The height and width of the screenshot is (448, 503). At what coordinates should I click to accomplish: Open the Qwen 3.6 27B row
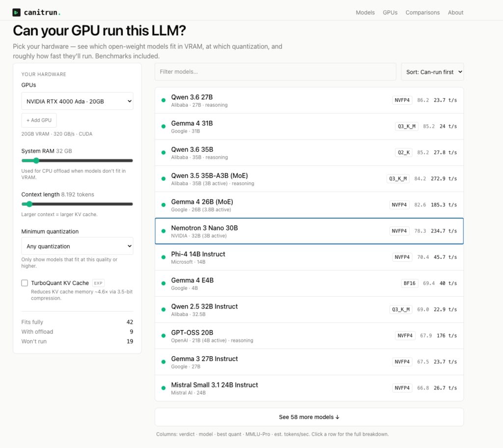click(309, 100)
